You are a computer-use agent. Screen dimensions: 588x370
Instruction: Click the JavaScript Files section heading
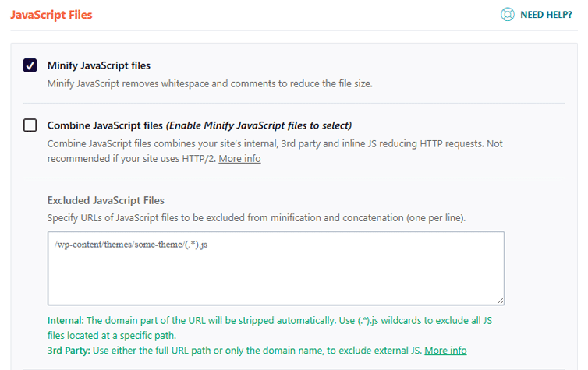(51, 15)
